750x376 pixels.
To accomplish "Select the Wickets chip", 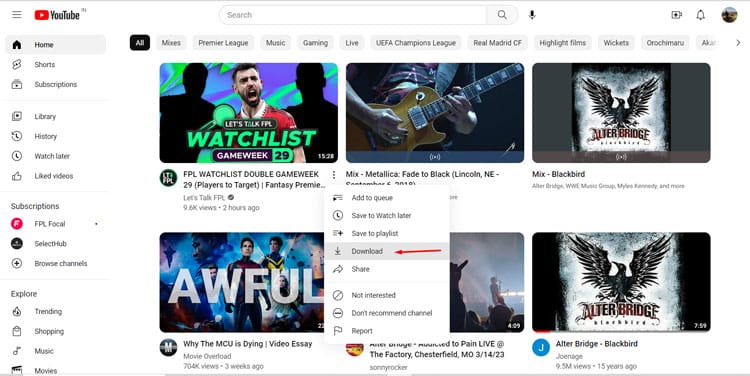I will pyautogui.click(x=616, y=43).
